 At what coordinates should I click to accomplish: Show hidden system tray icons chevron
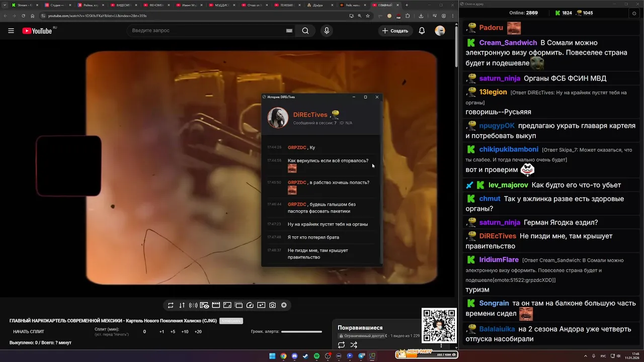click(586, 356)
